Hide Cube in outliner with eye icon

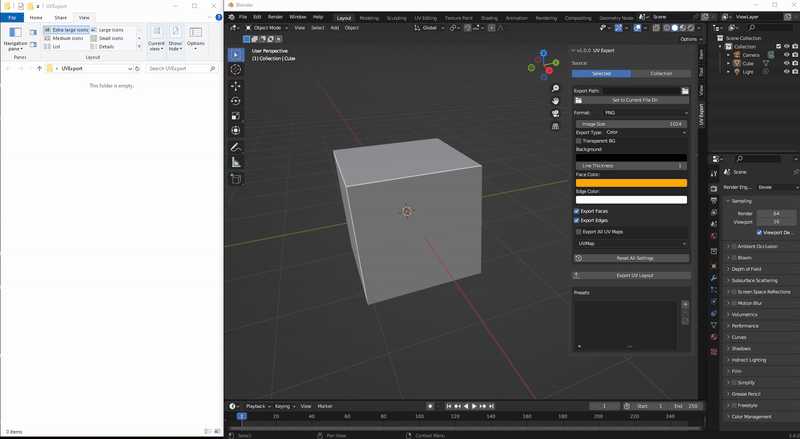(786, 63)
